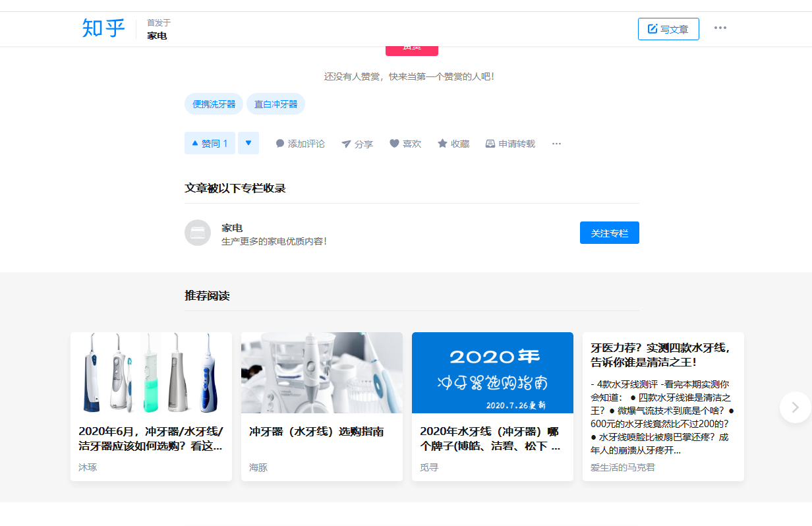812x526 pixels.
Task: Open the 家电 column link in header
Action: coord(157,36)
